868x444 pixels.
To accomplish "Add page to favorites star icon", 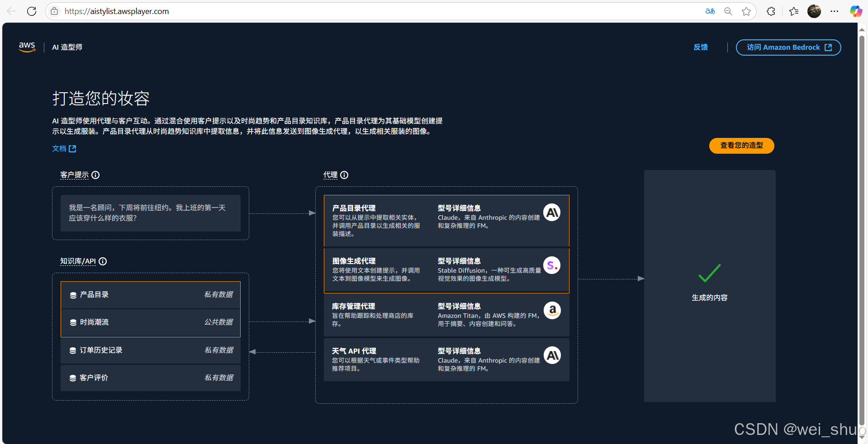I will tap(746, 11).
